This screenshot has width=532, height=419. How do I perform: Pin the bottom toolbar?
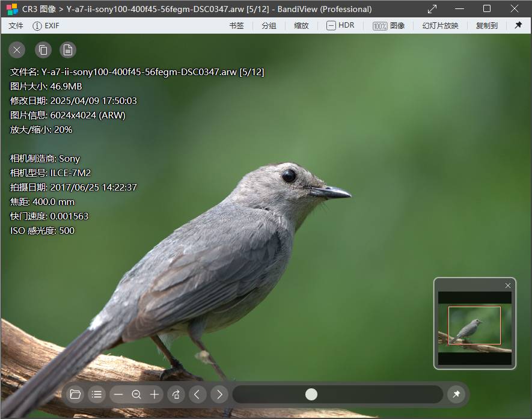[456, 394]
